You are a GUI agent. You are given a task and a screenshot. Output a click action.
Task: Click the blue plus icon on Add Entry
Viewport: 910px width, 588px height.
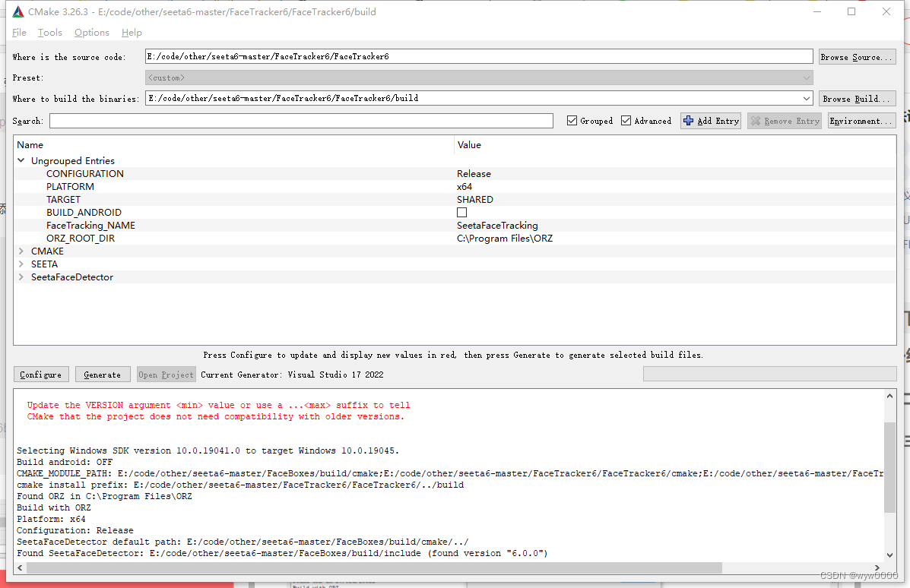point(688,121)
